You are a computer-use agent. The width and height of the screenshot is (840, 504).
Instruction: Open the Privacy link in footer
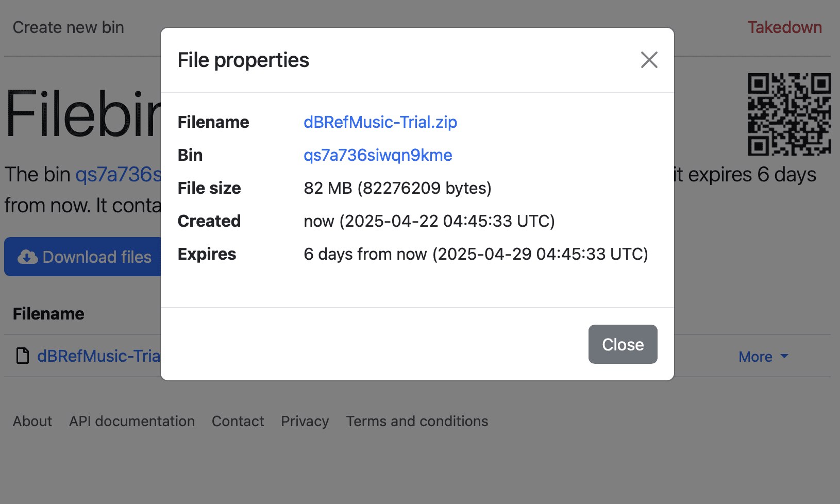pyautogui.click(x=305, y=421)
